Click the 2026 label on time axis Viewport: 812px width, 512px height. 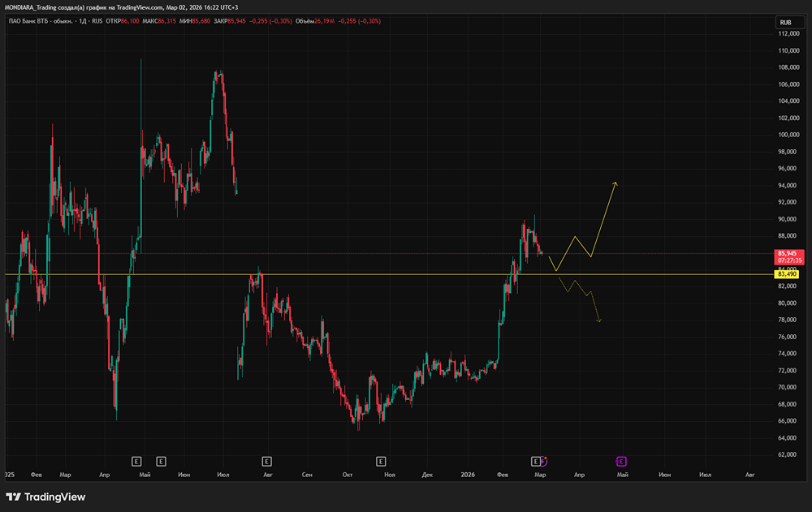[x=466, y=474]
